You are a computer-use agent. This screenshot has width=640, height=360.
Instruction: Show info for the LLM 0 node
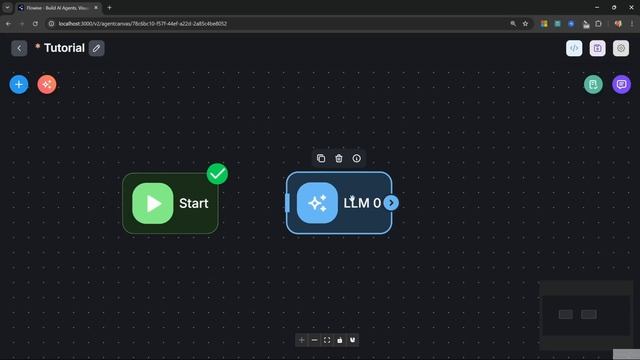356,158
